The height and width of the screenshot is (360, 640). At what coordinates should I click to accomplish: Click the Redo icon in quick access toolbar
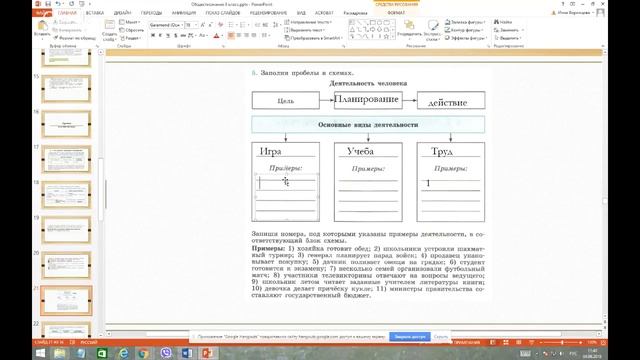click(71, 4)
